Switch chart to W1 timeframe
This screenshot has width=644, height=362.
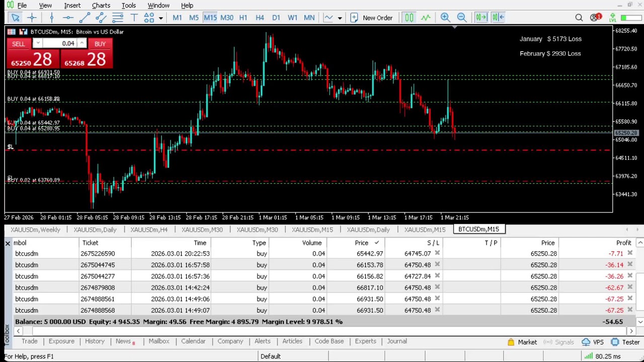click(292, 18)
